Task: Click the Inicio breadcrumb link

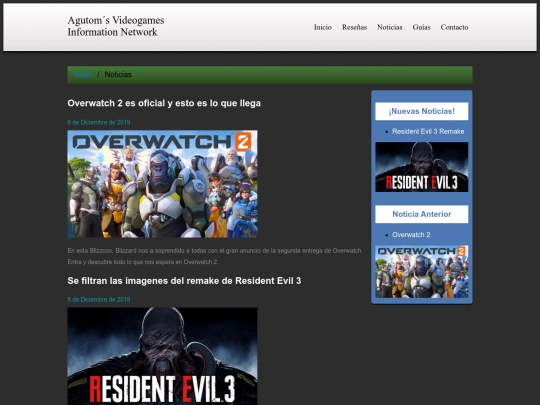Action: pyautogui.click(x=83, y=75)
